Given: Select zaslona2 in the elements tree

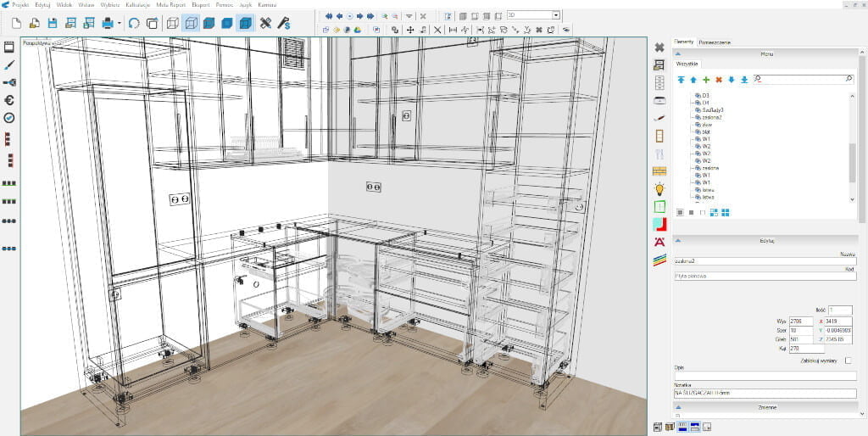Looking at the screenshot, I should tap(712, 117).
